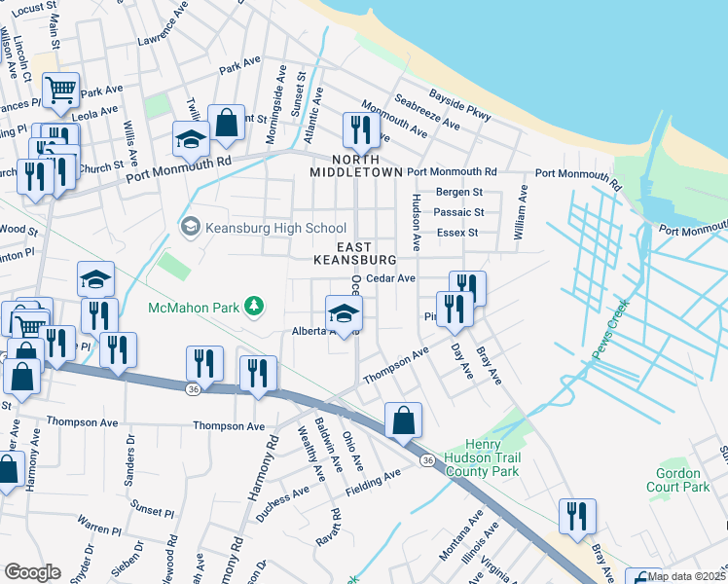
Task: Select the school marker above McMahon Park
Action: [x=95, y=282]
